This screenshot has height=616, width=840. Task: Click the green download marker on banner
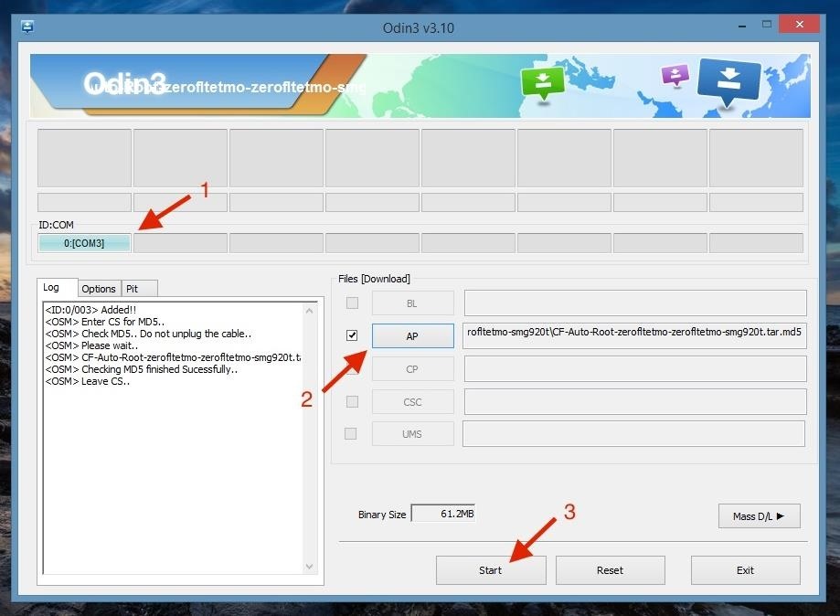pos(543,83)
